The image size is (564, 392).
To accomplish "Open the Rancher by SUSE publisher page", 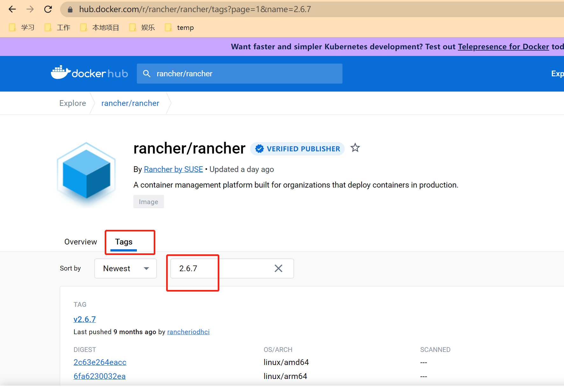I will [x=173, y=169].
